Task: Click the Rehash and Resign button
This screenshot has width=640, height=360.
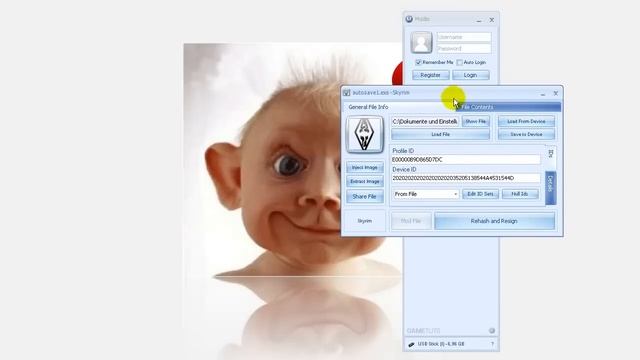Action: pos(494,221)
